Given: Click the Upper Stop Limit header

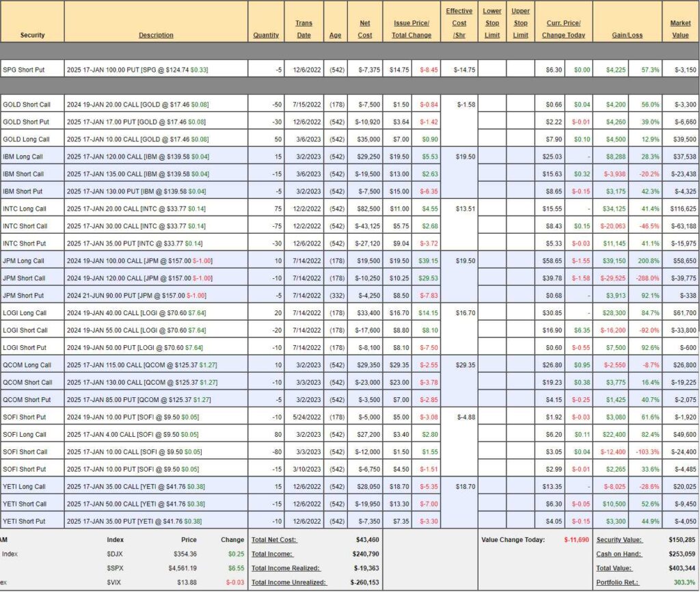Looking at the screenshot, I should (x=520, y=23).
